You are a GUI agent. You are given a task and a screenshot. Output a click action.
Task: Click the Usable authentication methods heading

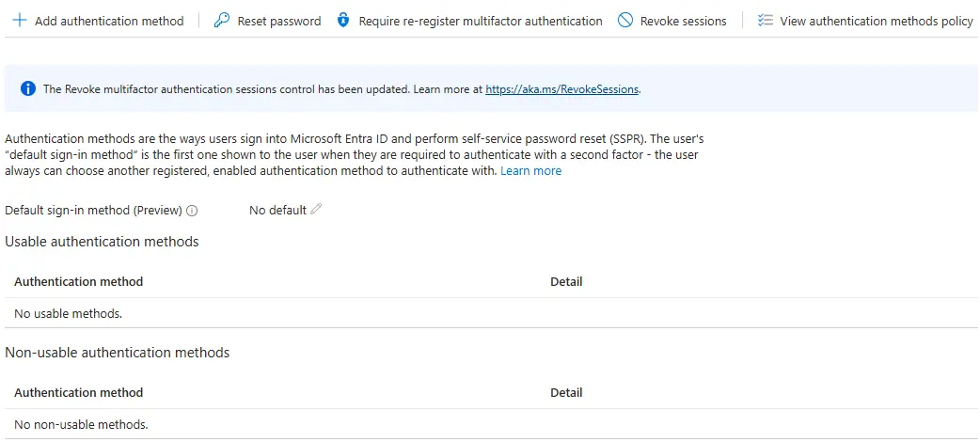click(x=102, y=242)
